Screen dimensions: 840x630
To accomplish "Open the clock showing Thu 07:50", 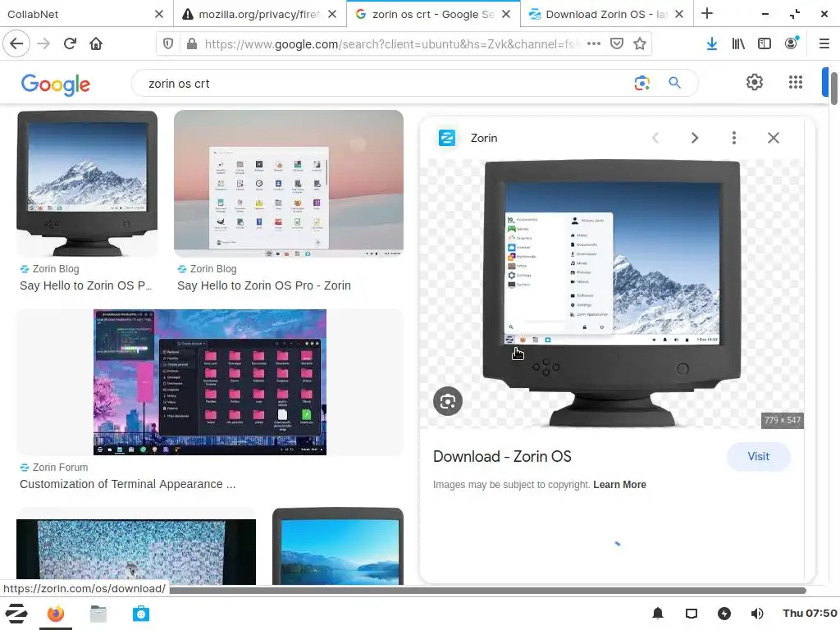I will coord(810,614).
